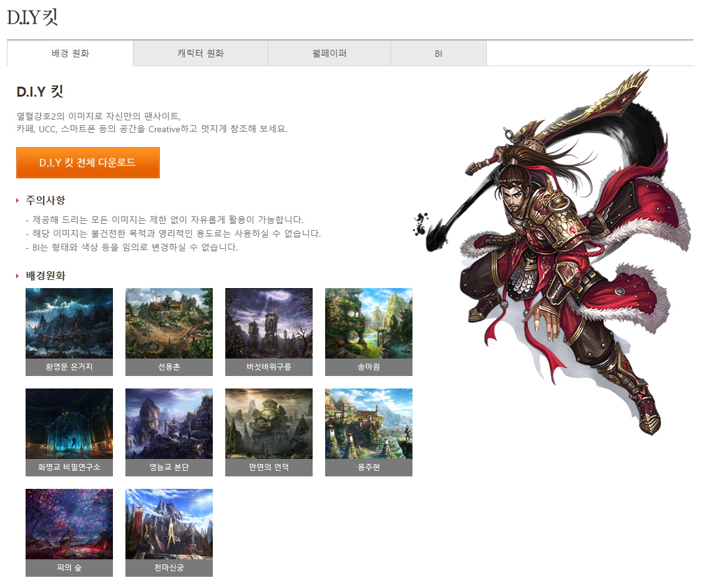
Task: Open the 천마신궁 background thumbnail
Action: click(169, 524)
